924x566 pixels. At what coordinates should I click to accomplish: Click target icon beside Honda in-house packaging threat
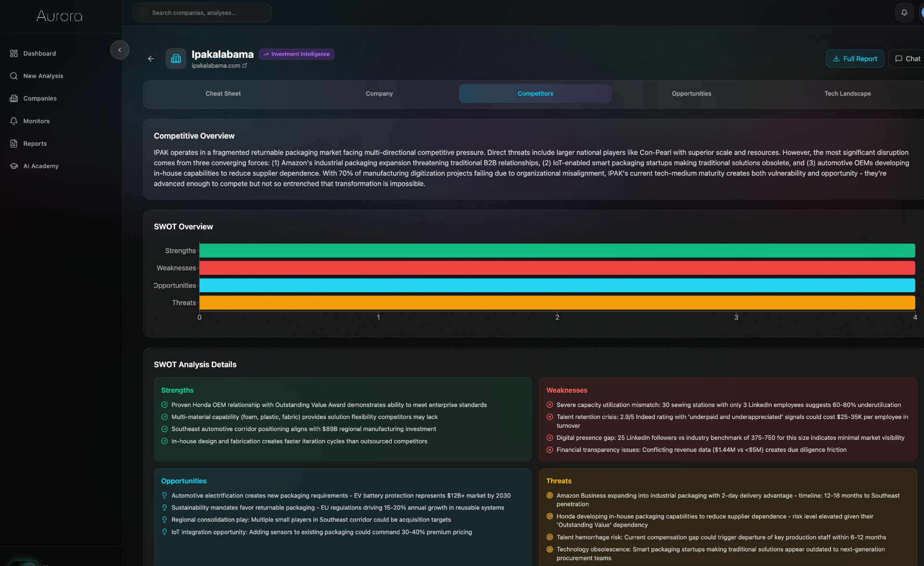(x=550, y=516)
